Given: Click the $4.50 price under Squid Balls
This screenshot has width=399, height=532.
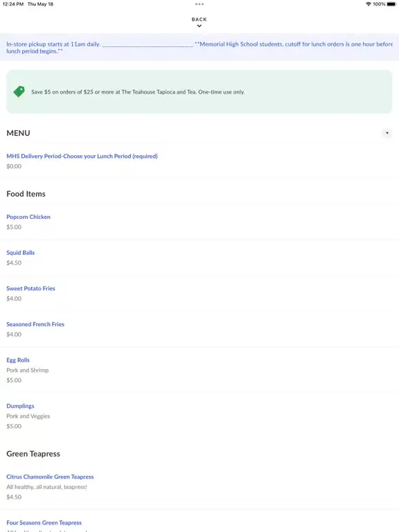Looking at the screenshot, I should pyautogui.click(x=14, y=263).
